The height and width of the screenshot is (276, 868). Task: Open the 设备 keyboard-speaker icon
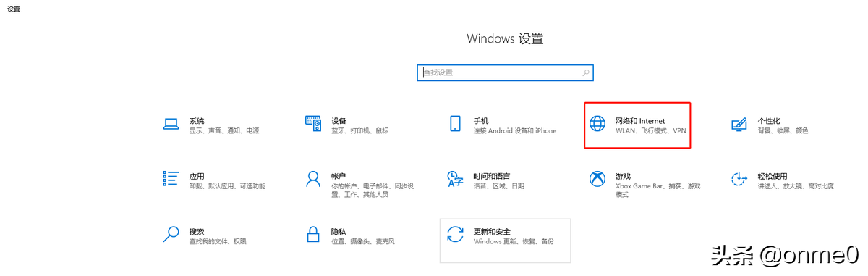click(312, 125)
